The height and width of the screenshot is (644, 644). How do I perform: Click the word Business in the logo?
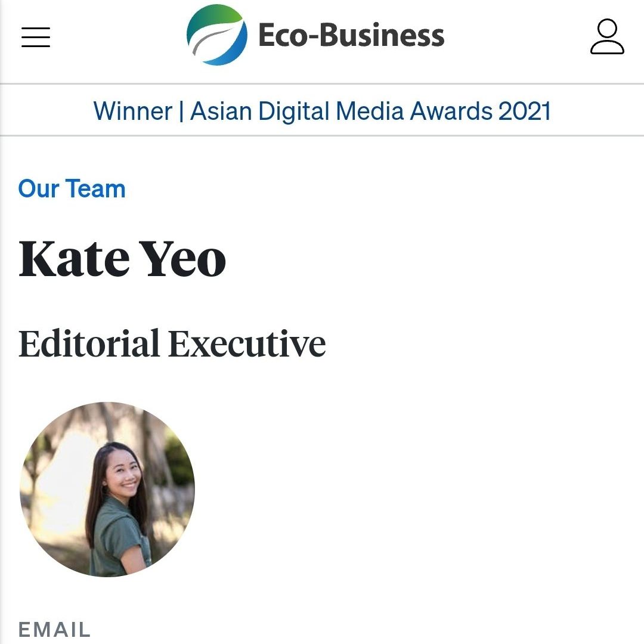383,36
